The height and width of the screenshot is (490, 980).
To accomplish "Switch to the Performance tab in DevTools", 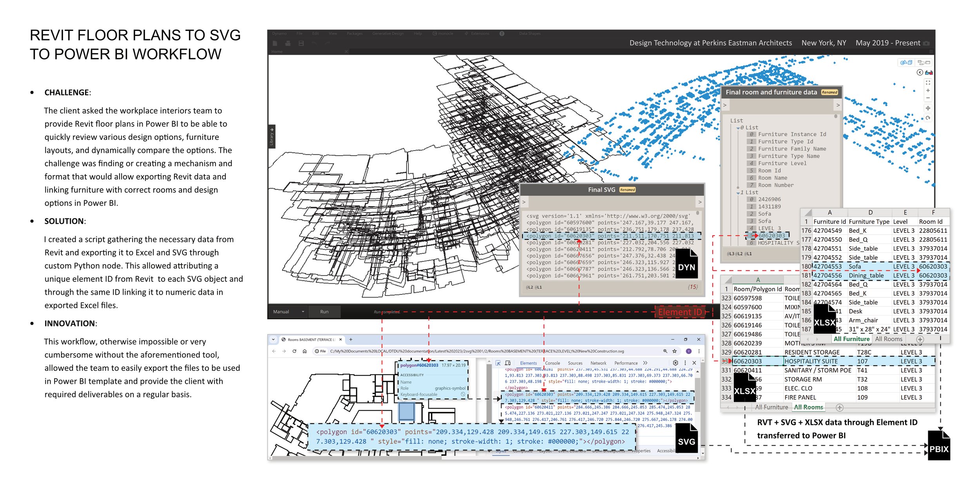I will (626, 363).
